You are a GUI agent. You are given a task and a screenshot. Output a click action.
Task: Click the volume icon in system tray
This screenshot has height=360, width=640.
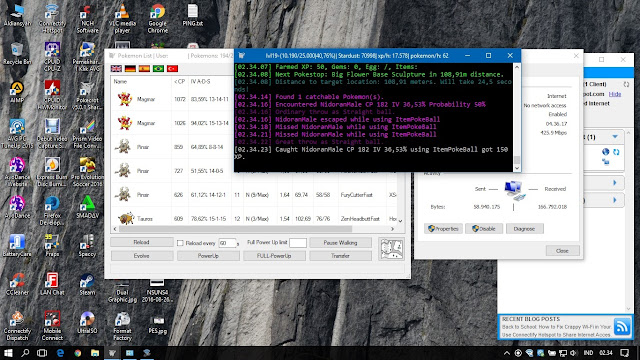pos(573,353)
